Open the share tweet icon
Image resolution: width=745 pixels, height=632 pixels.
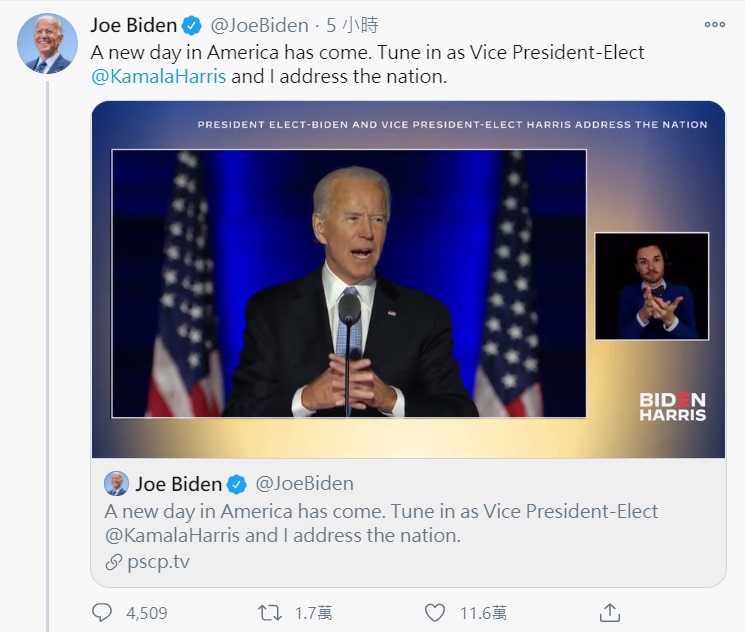click(609, 612)
